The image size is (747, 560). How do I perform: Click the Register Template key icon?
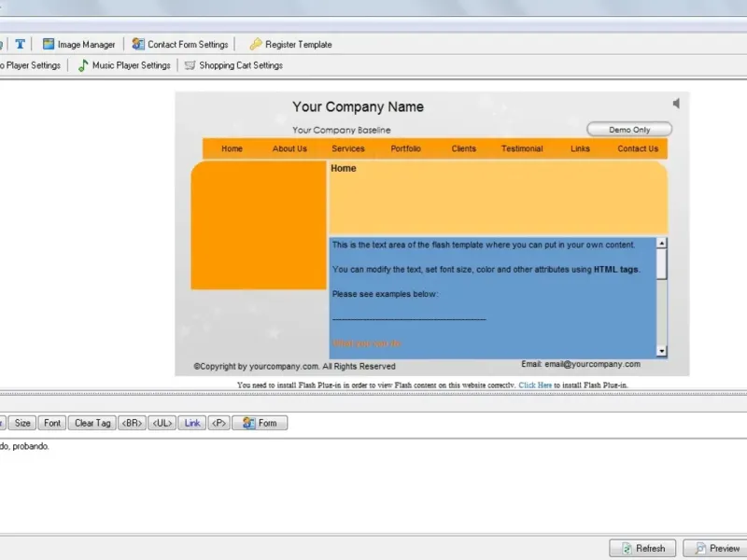pos(256,44)
